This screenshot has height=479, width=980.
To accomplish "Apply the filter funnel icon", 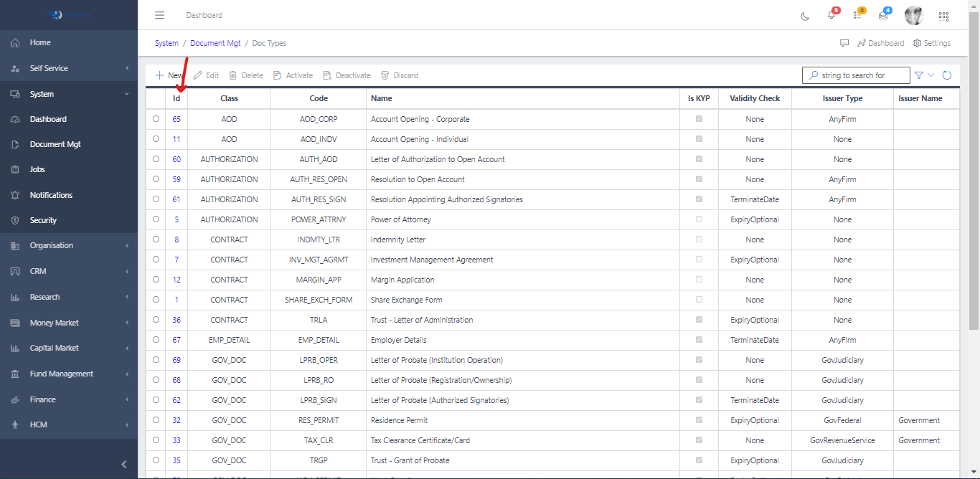I will tap(919, 75).
